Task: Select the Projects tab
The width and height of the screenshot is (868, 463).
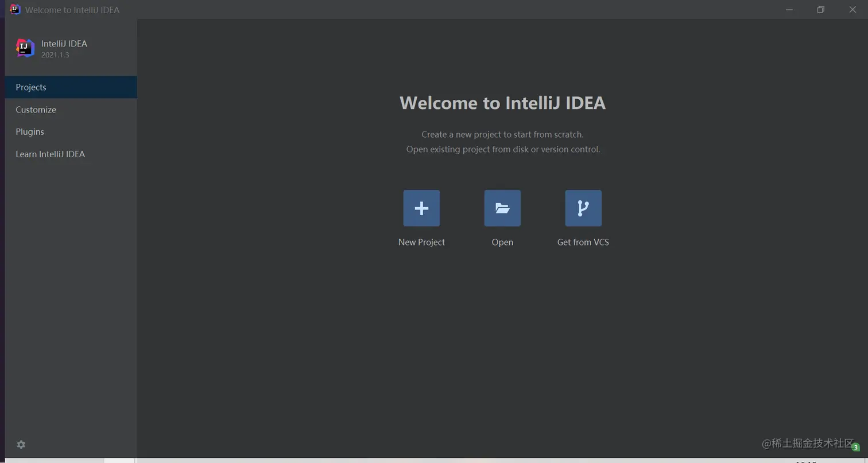Action: (x=71, y=87)
